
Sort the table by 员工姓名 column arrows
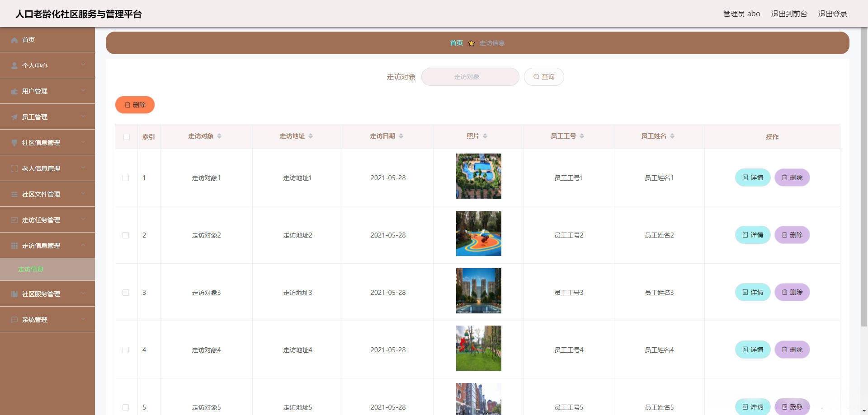pyautogui.click(x=672, y=136)
